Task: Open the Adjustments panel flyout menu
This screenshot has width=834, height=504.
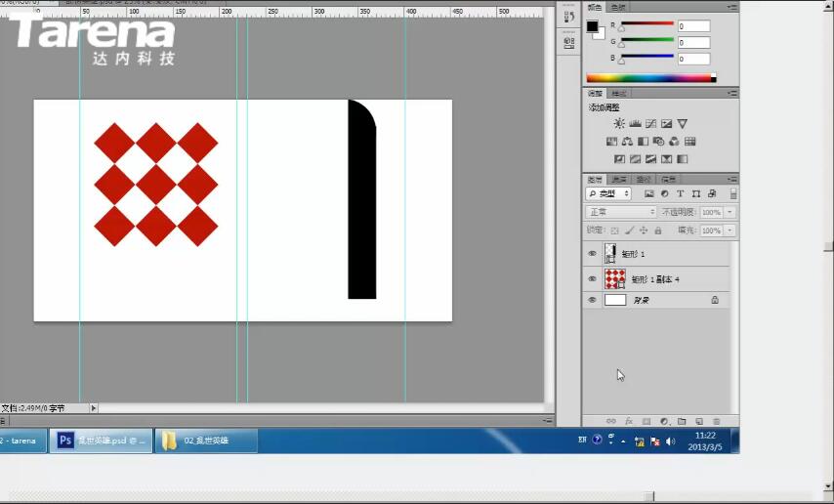Action: tap(732, 93)
